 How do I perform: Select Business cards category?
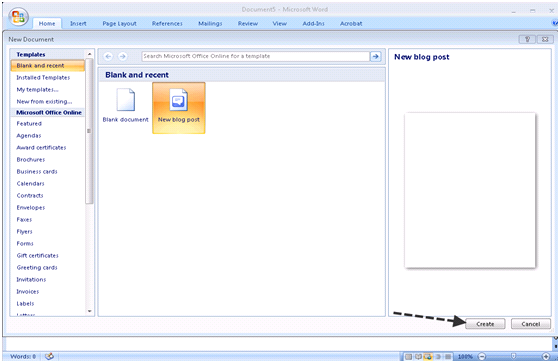37,171
